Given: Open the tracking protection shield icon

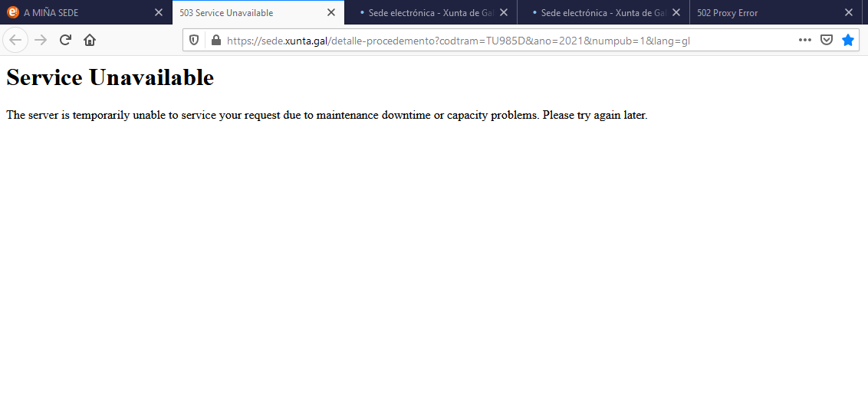Looking at the screenshot, I should pyautogui.click(x=195, y=41).
